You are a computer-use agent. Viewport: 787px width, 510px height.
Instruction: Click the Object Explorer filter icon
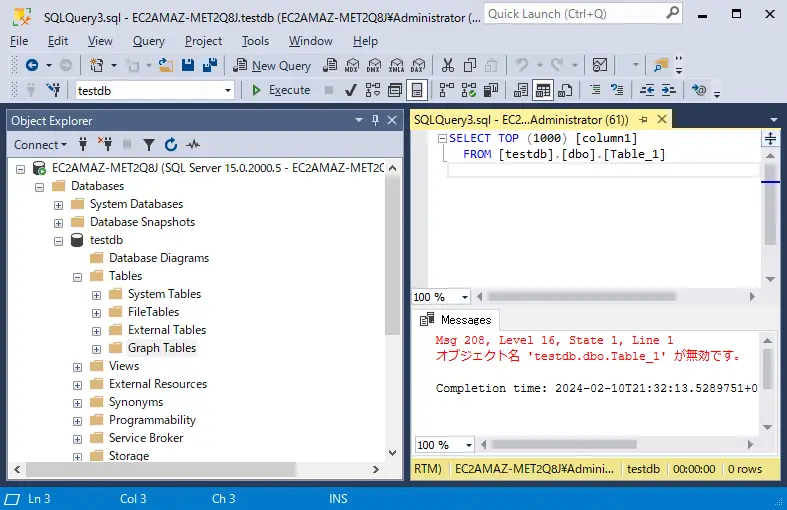pyautogui.click(x=149, y=145)
